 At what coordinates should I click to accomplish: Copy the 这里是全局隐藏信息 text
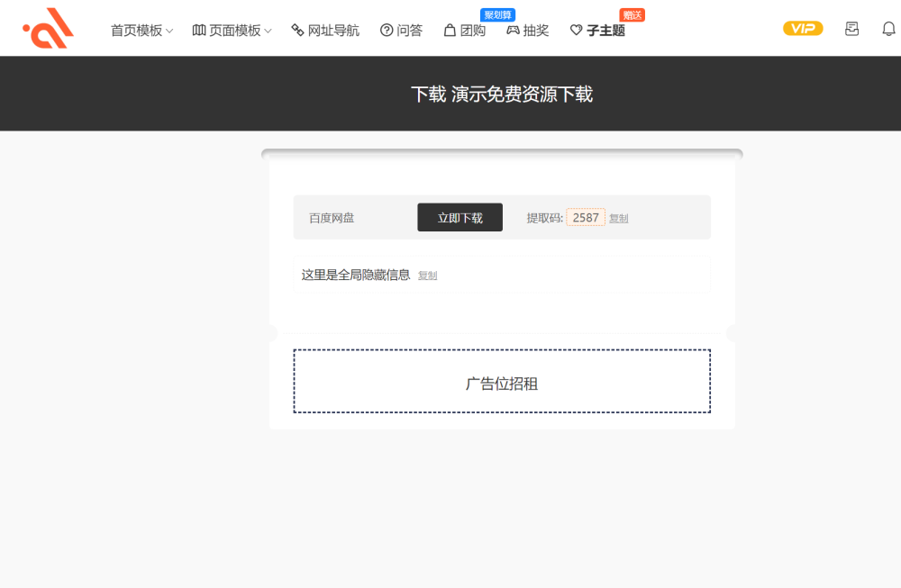[427, 276]
